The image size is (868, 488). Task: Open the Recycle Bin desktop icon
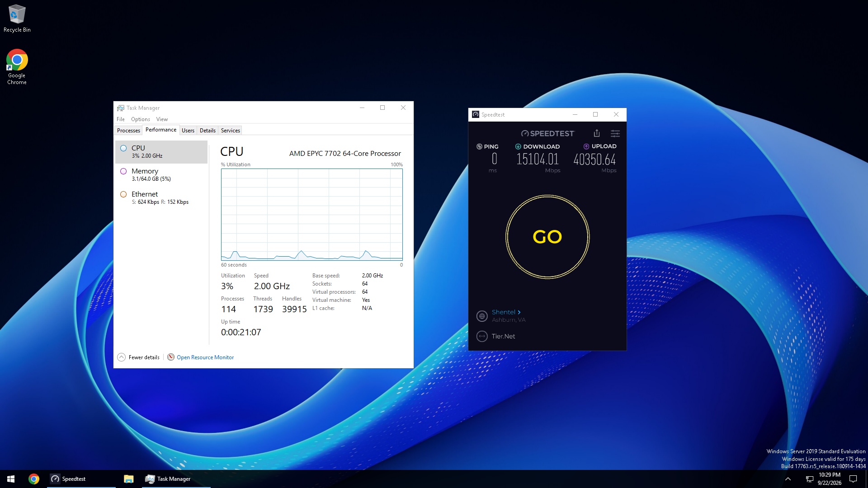click(x=17, y=19)
